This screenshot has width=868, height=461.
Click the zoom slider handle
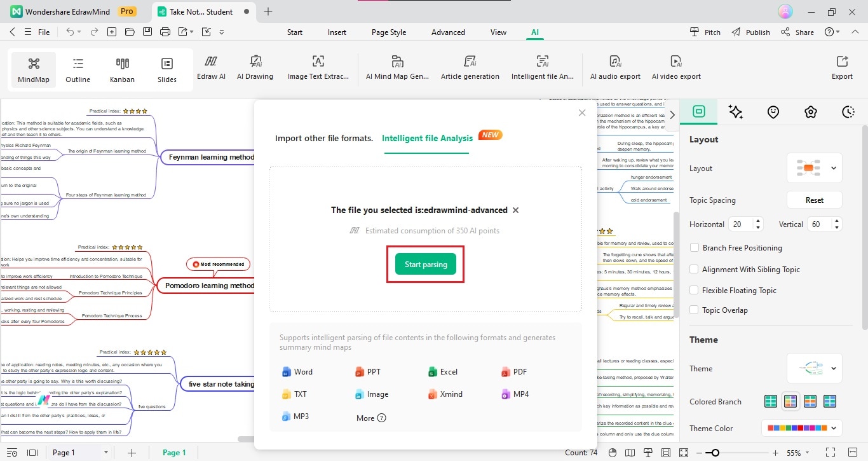point(715,453)
